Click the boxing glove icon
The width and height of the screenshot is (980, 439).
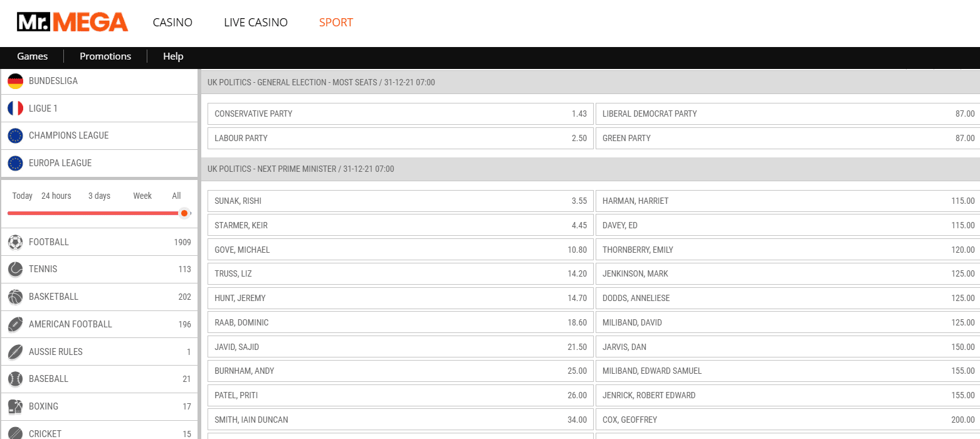16,406
